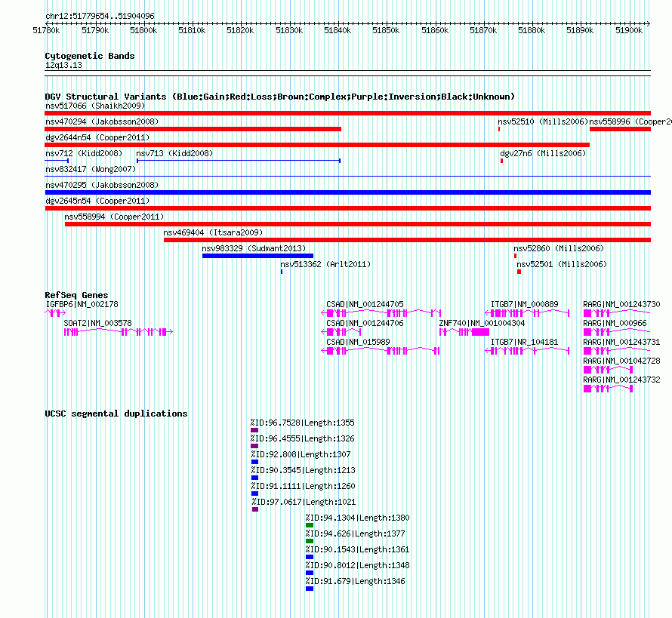This screenshot has height=618, width=672.
Task: Click the nsv52860 (Mills2006) label
Action: pyautogui.click(x=559, y=248)
